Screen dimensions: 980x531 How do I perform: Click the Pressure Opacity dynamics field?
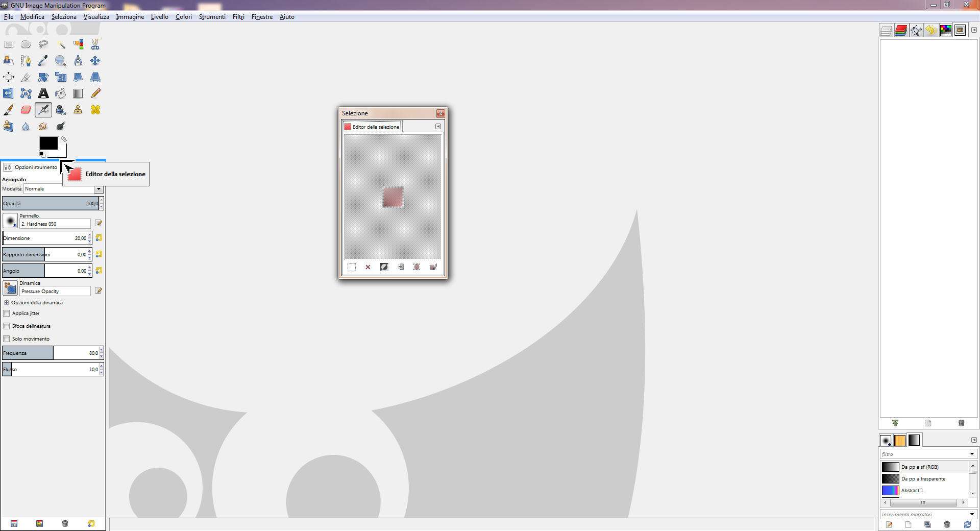55,291
